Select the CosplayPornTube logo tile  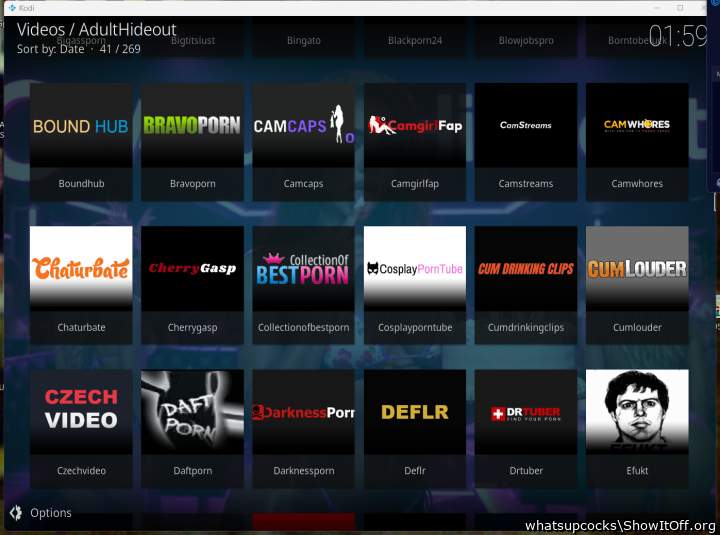415,269
